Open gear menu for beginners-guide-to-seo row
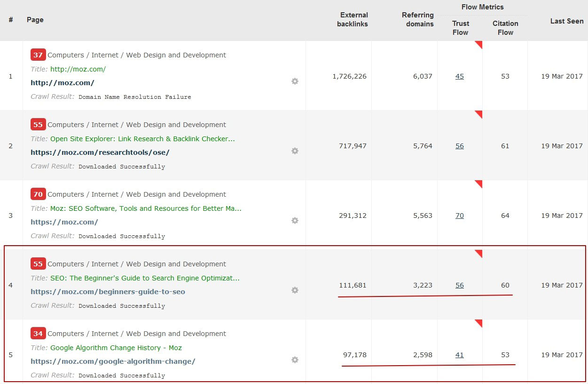 pos(295,290)
